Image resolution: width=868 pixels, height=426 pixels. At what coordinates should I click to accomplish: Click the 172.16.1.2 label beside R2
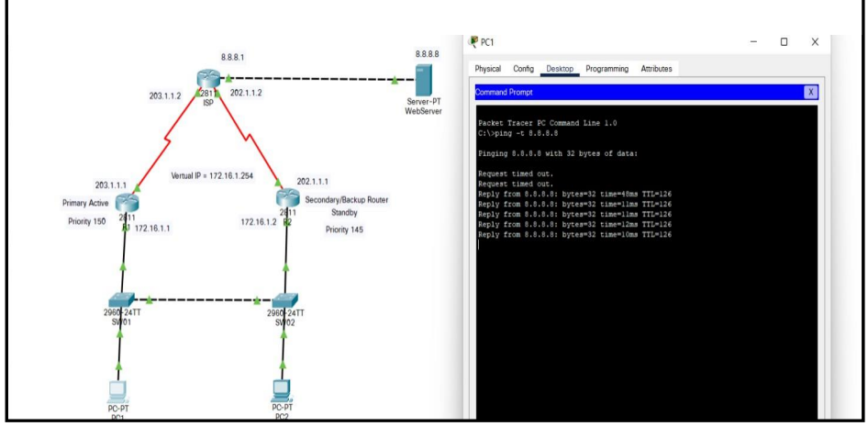click(x=259, y=222)
